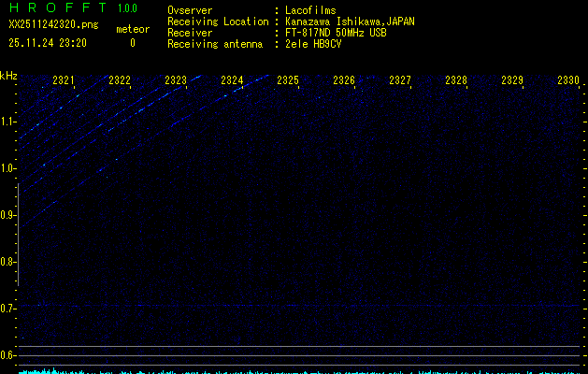Click the 0.7 frequency axis label
The height and width of the screenshot is (374, 588).
[8, 309]
